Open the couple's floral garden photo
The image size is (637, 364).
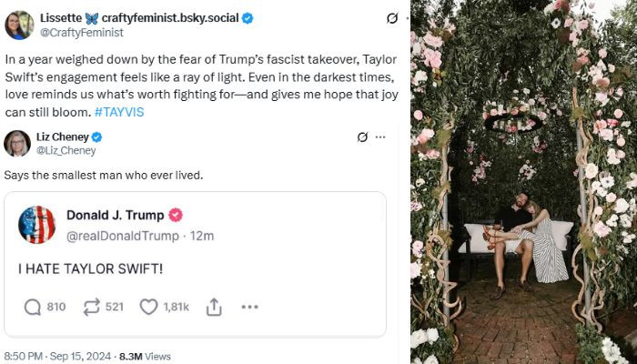pyautogui.click(x=523, y=182)
